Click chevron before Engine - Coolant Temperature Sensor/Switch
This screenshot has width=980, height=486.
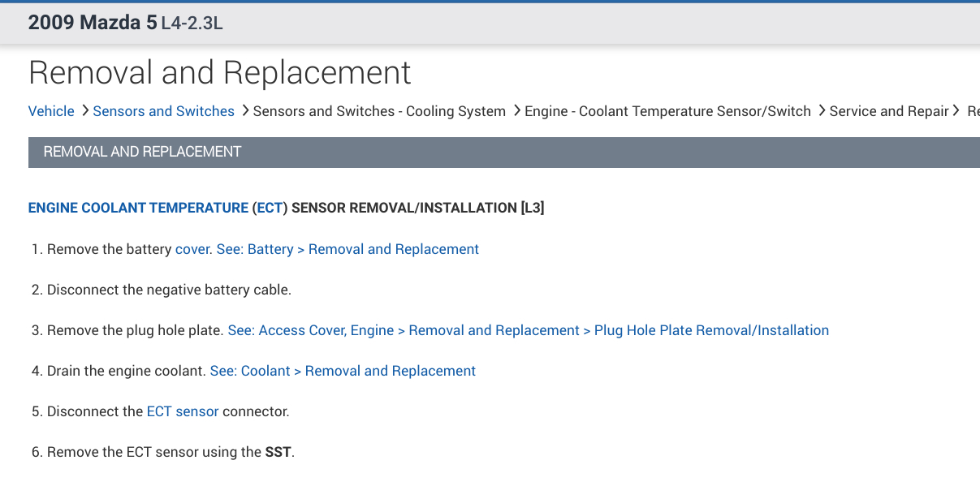click(516, 111)
